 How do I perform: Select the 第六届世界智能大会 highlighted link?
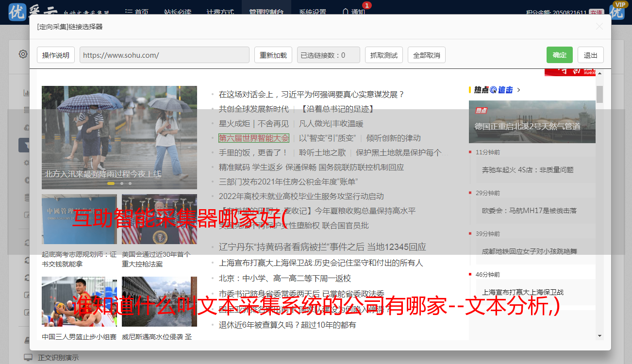pyautogui.click(x=254, y=138)
